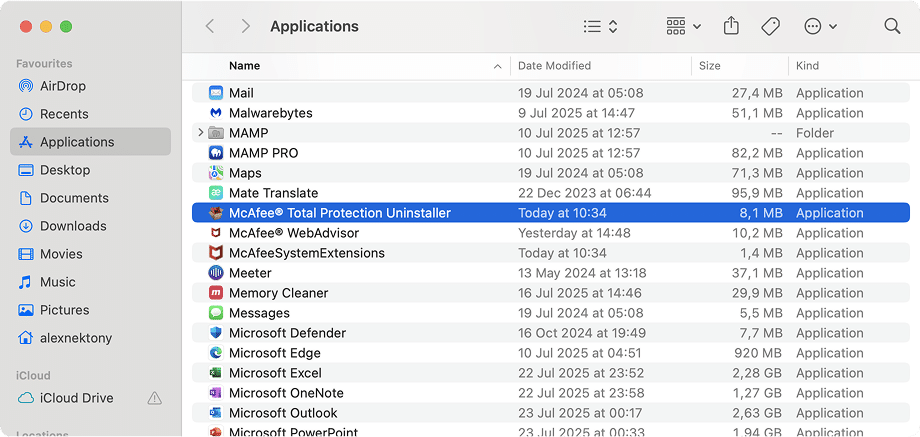Click the Applications window title
Viewport: 920px width, 437px height.
[x=314, y=26]
